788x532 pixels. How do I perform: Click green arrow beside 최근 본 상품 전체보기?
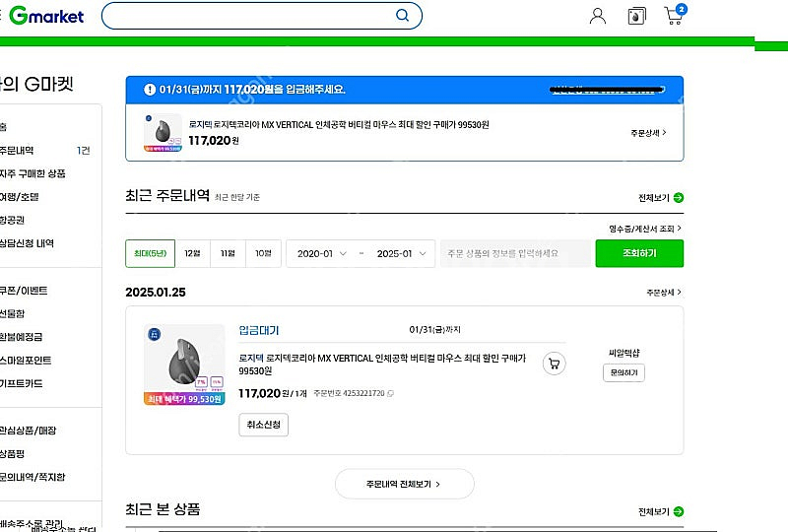679,511
